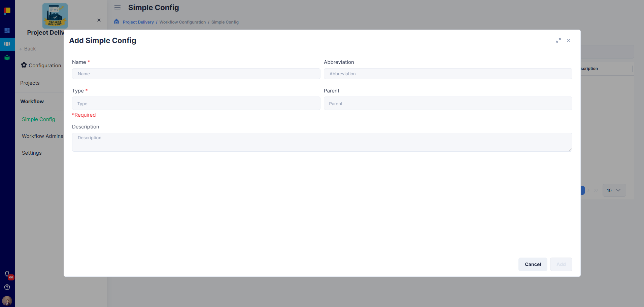
Task: Cancel the Add Simple Config dialog
Action: [532, 264]
